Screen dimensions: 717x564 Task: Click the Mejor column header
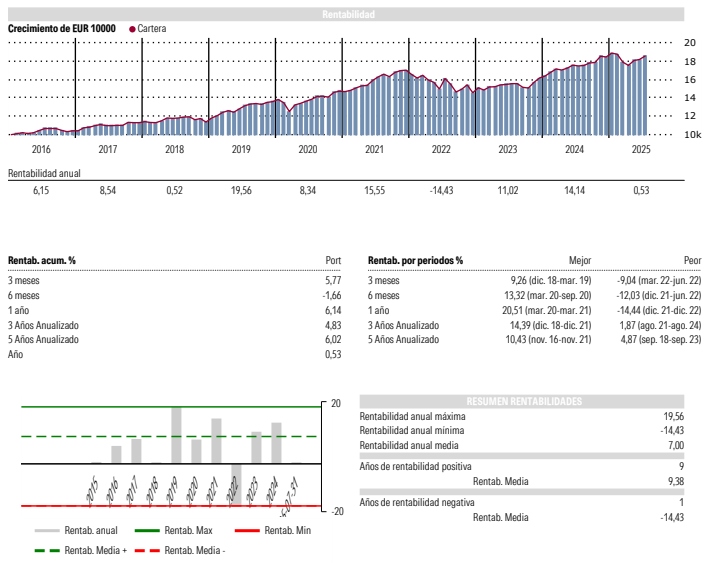[x=580, y=260]
